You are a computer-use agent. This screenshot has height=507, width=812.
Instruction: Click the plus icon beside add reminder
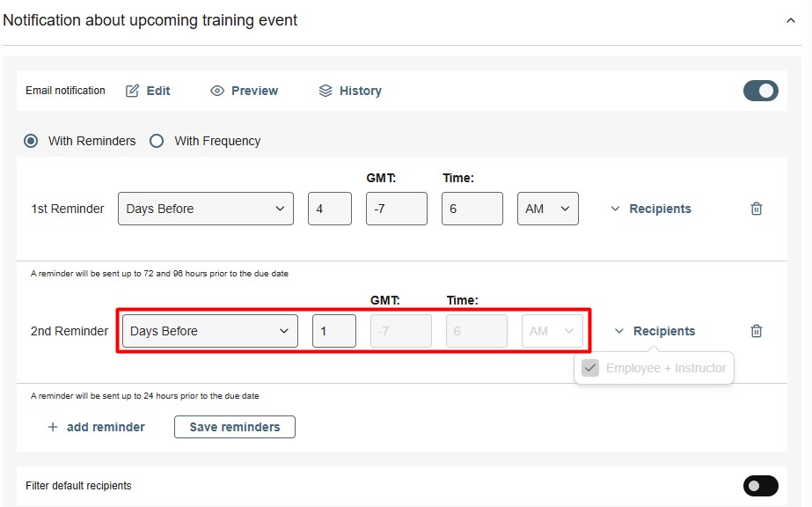[53, 427]
